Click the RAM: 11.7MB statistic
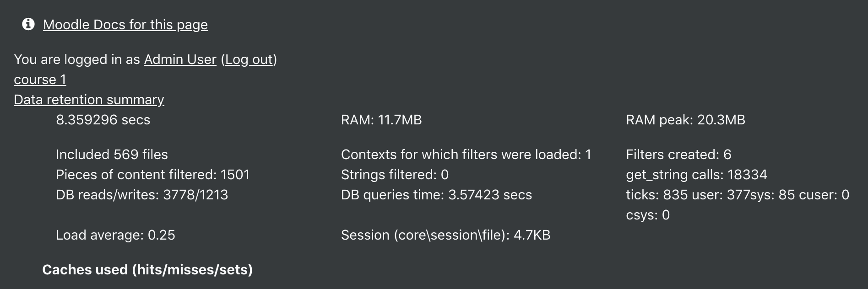 click(381, 120)
